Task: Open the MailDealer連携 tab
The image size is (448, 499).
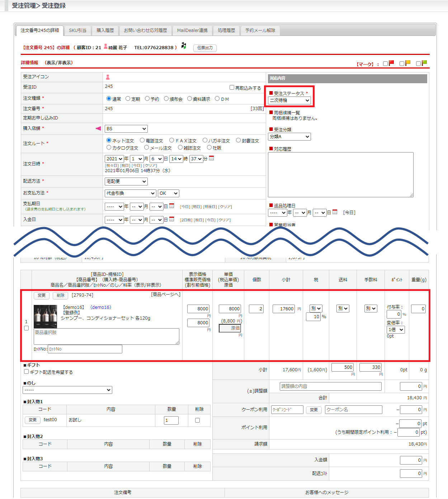Action: pyautogui.click(x=192, y=30)
